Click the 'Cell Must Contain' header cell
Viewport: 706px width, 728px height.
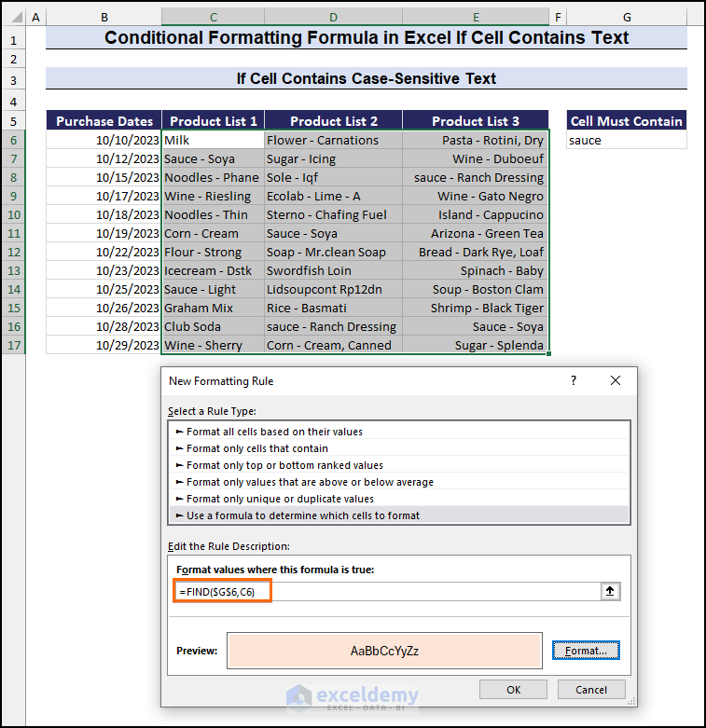tap(627, 121)
